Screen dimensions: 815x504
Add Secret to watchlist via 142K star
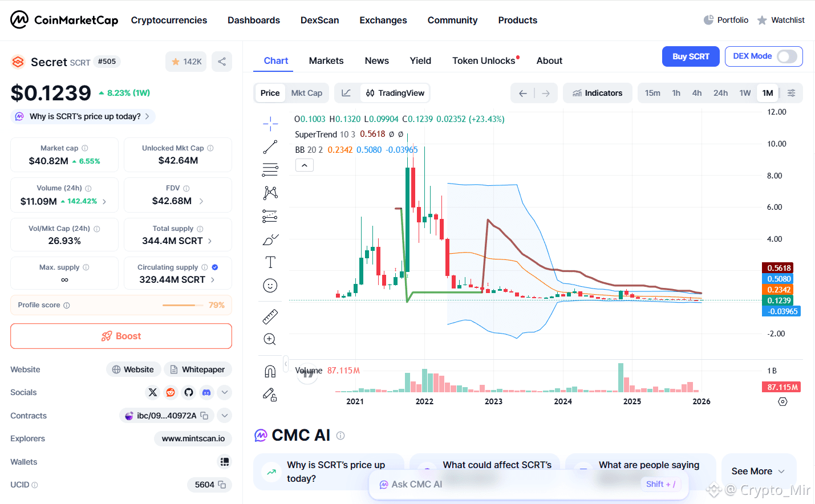[x=186, y=62]
